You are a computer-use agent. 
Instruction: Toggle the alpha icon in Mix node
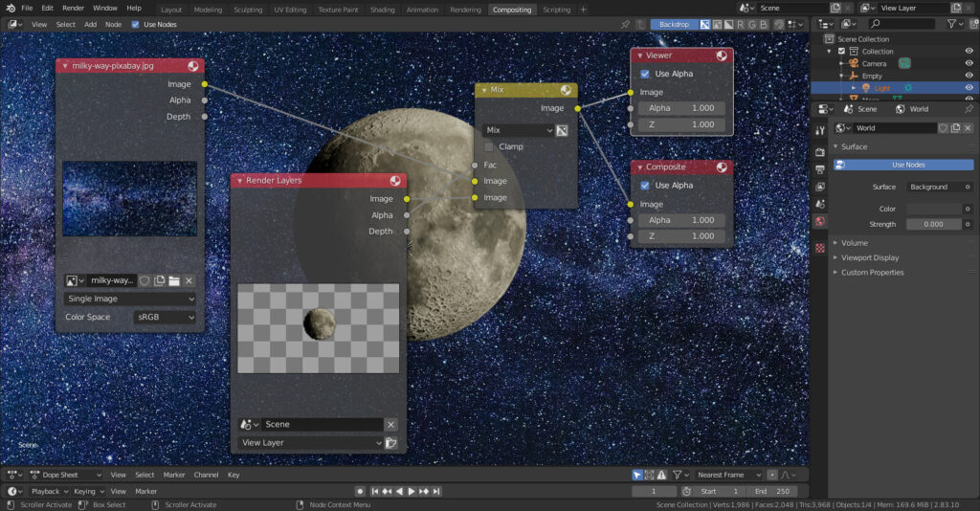[x=562, y=130]
